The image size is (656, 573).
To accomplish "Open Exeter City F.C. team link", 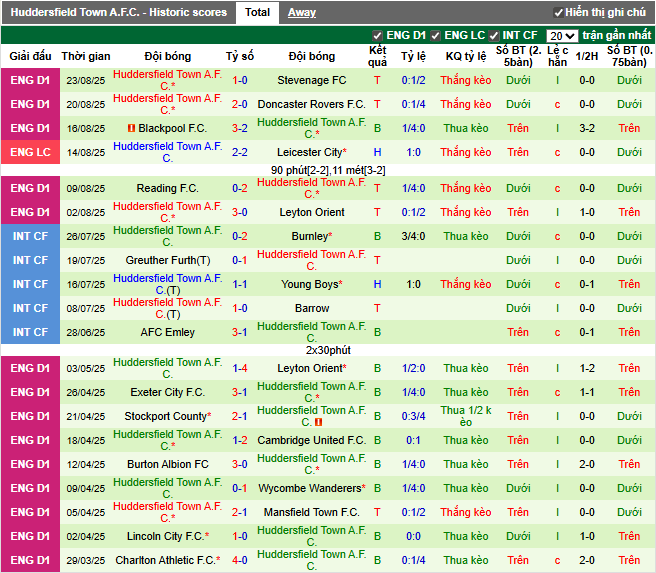I will (167, 392).
